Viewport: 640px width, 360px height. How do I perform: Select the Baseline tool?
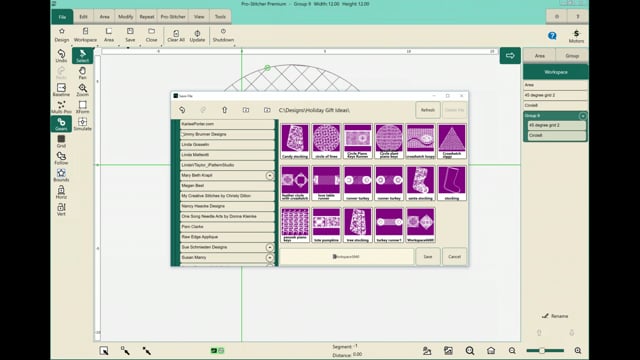point(61,90)
